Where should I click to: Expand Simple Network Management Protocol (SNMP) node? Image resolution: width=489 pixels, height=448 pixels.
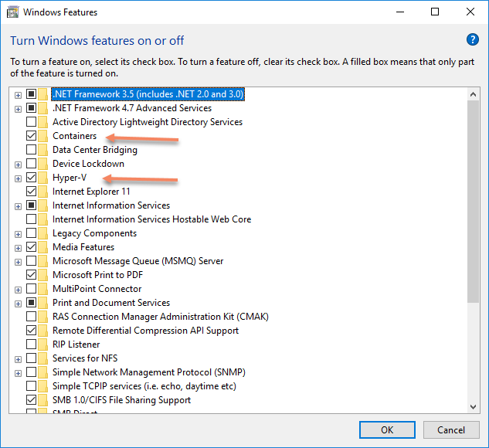point(18,374)
